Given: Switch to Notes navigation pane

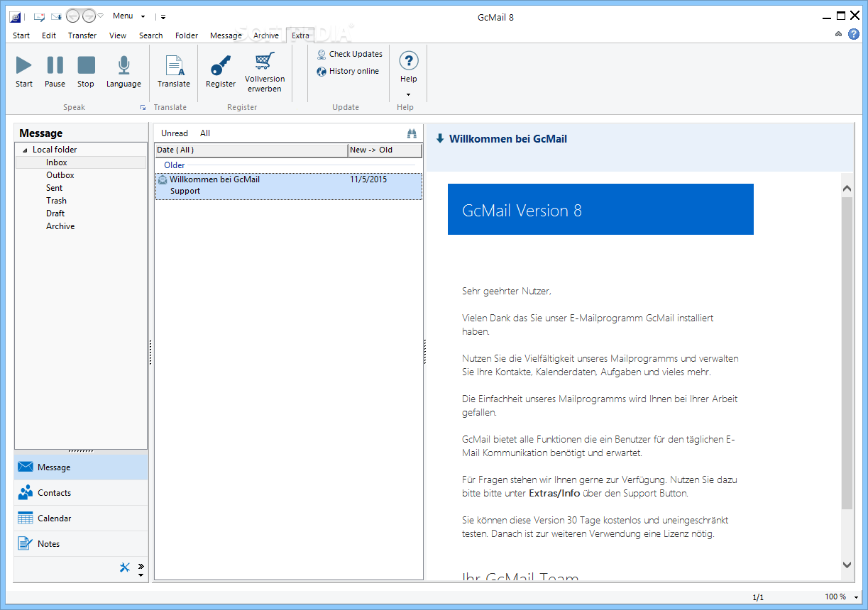Looking at the screenshot, I should click(x=81, y=544).
